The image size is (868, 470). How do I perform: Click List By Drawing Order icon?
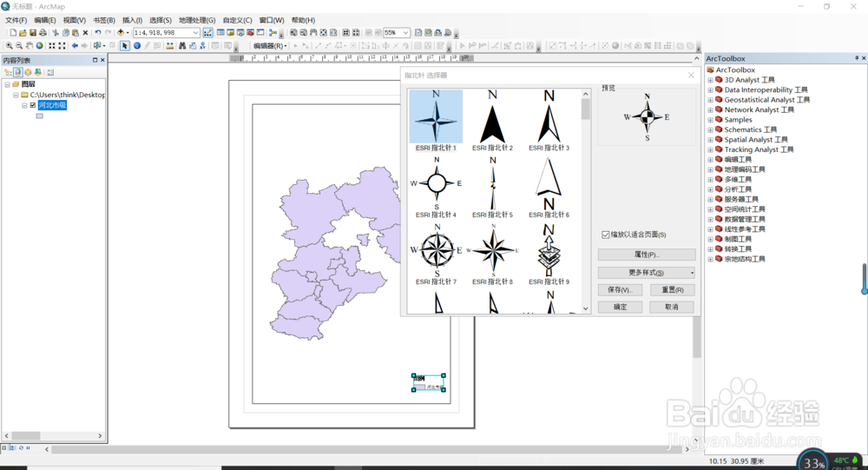[x=8, y=72]
